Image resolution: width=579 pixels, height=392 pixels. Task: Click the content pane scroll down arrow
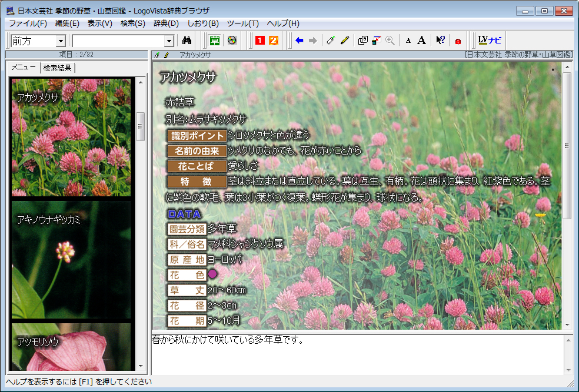568,324
